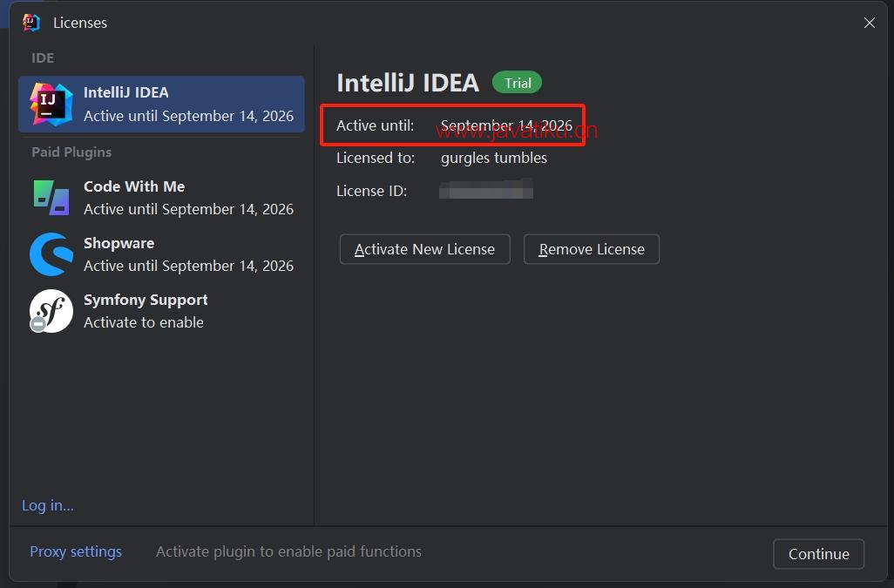The height and width of the screenshot is (588, 894).
Task: Select the Shopware plugin entry
Action: pos(161,254)
